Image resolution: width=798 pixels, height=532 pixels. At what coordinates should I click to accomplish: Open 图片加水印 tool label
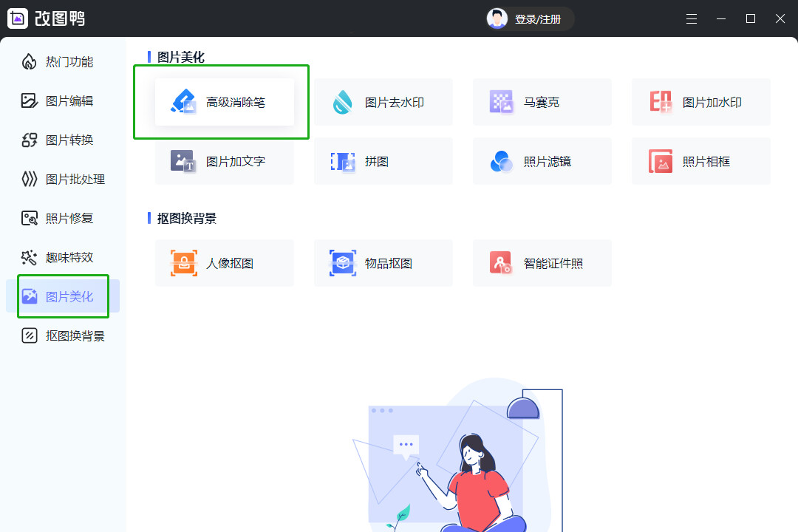click(x=712, y=102)
